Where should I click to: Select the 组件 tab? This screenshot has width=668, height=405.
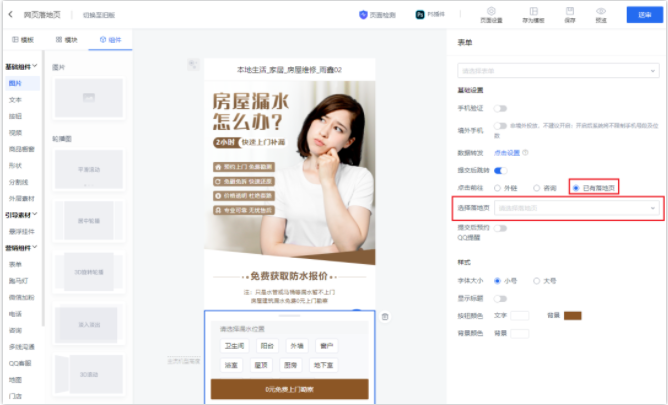110,40
